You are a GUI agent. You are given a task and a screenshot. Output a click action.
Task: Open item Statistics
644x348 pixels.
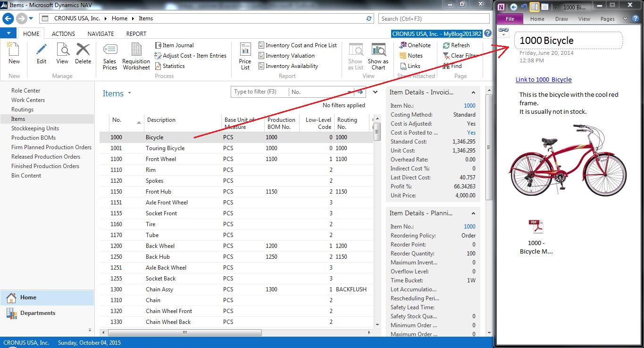tap(170, 66)
